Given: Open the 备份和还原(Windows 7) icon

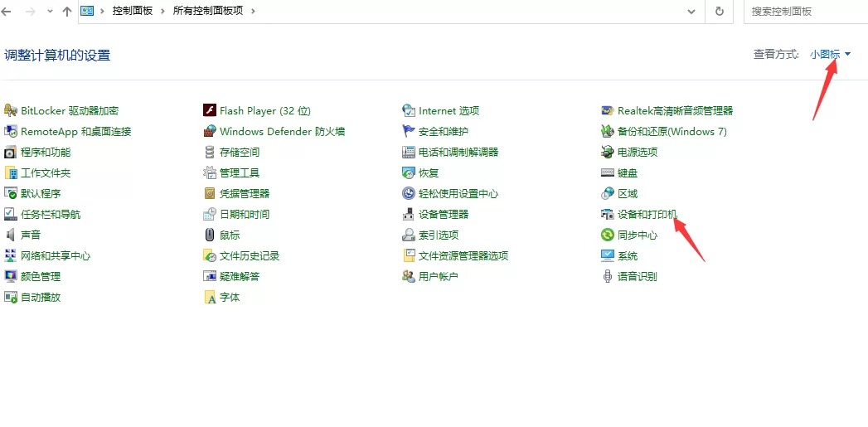Looking at the screenshot, I should pyautogui.click(x=607, y=131).
